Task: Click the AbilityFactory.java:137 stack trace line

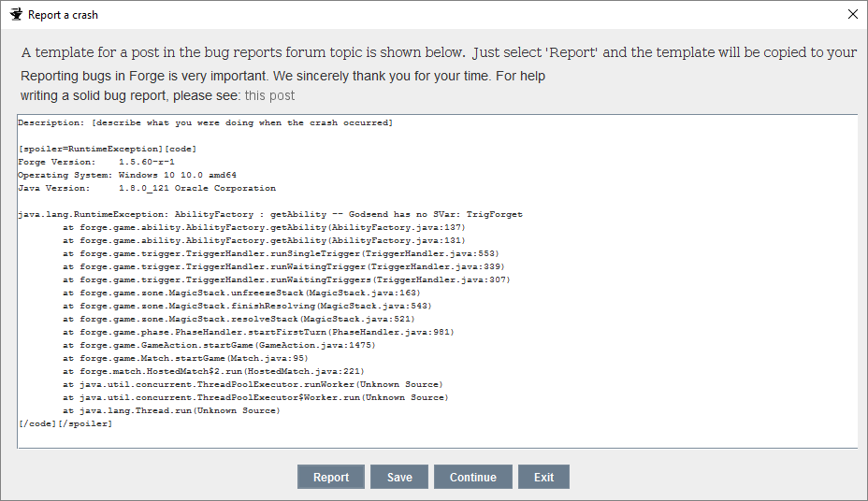Action: [x=264, y=227]
